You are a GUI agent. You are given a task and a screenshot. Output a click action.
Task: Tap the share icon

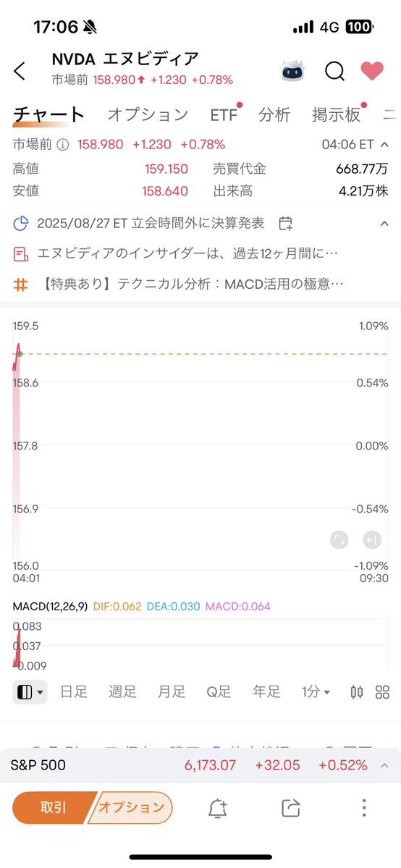[x=291, y=808]
